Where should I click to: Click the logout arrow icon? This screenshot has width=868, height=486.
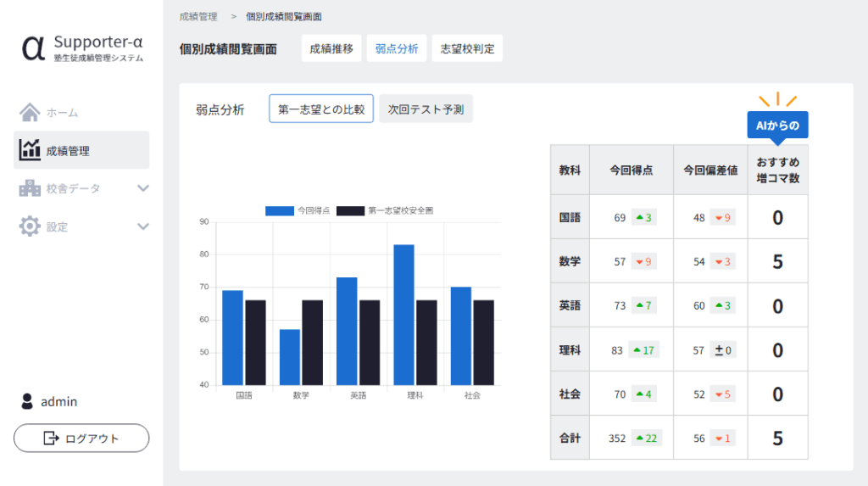(51, 439)
